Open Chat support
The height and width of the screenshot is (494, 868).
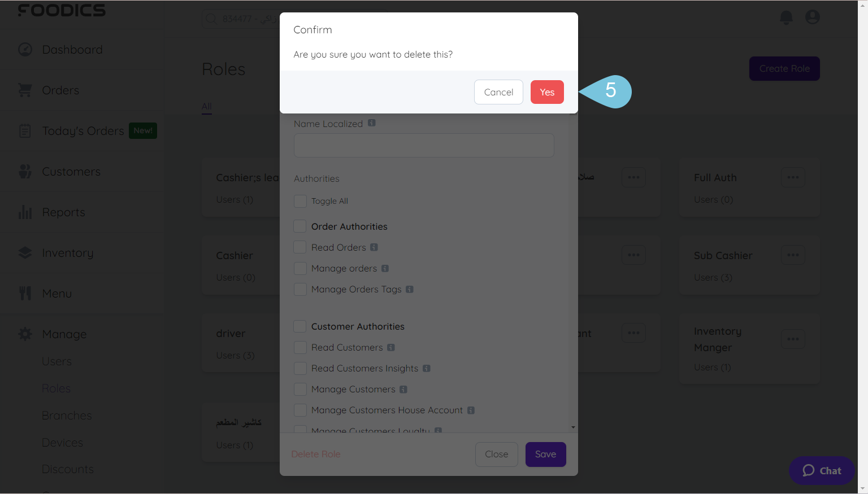pos(822,470)
